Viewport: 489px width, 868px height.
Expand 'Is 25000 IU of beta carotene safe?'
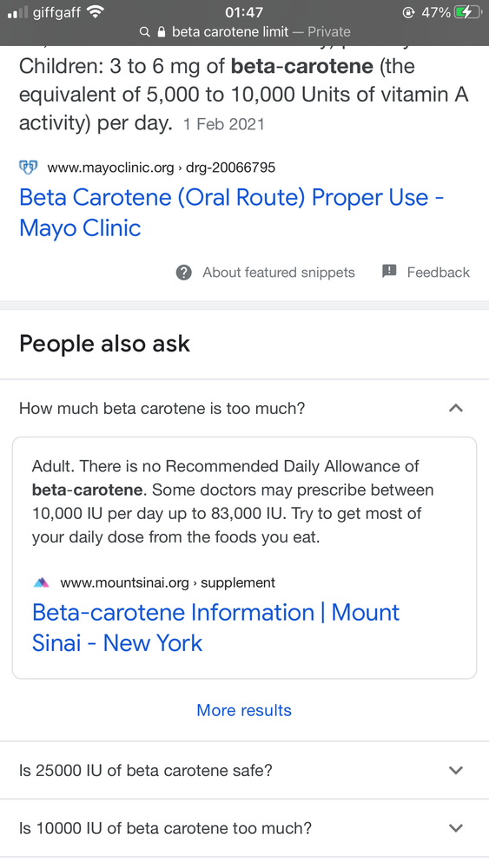[244, 771]
